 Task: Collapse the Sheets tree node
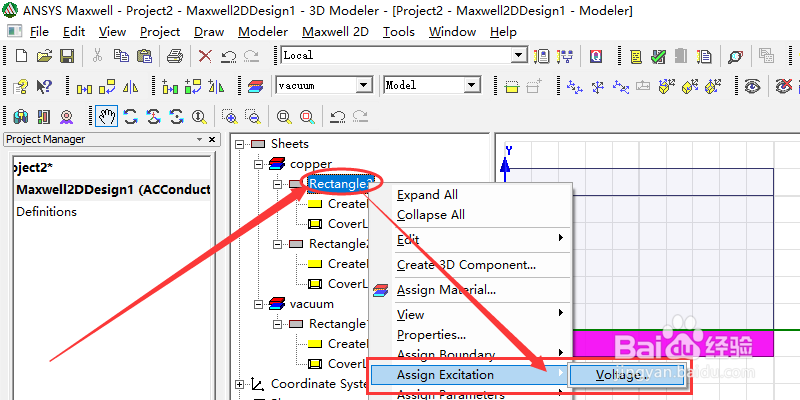[x=239, y=144]
